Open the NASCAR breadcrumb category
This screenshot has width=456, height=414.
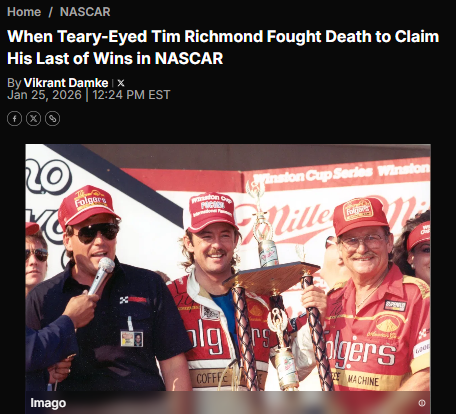tap(85, 12)
